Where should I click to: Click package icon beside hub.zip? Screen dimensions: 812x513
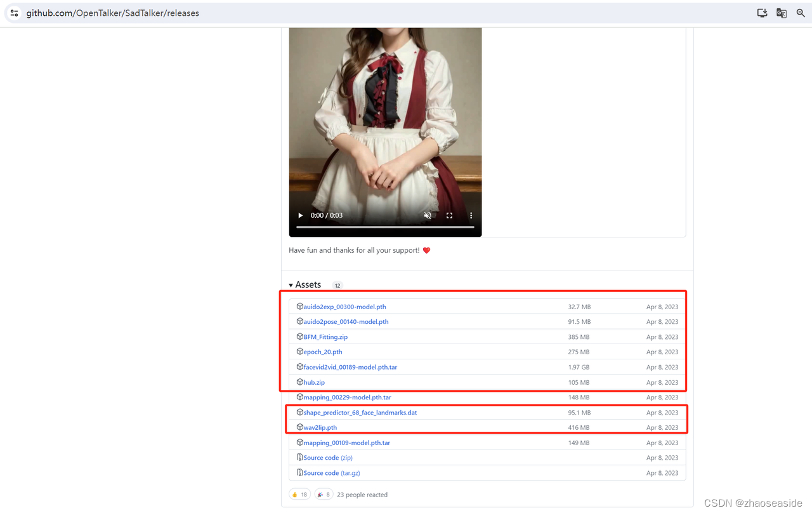(299, 382)
